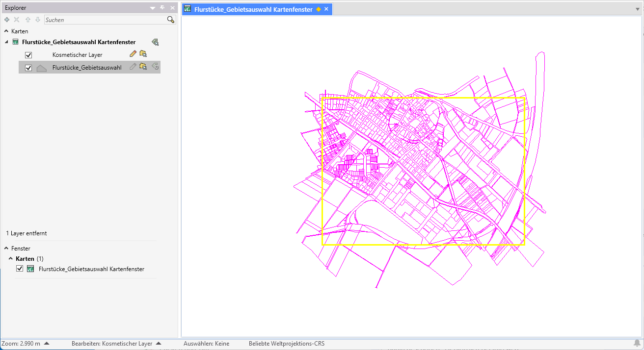Click the move layer down arrow icon

(37, 20)
